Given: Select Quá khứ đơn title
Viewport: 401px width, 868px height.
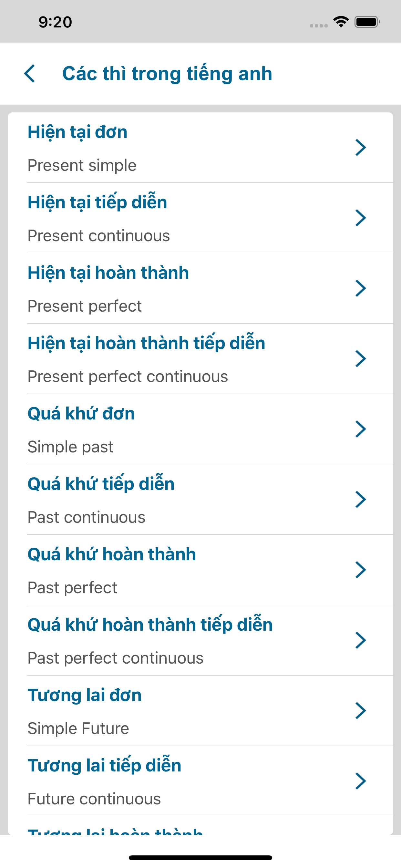Looking at the screenshot, I should pyautogui.click(x=81, y=414).
